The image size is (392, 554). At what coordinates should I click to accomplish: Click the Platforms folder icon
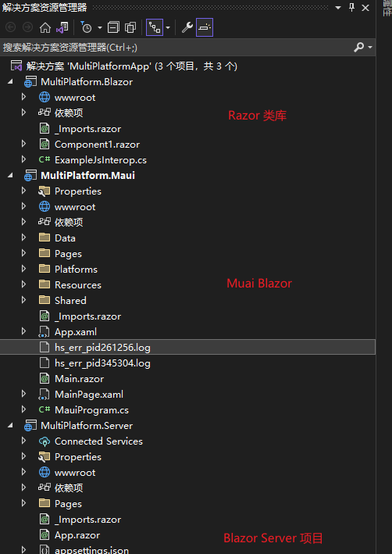(45, 269)
